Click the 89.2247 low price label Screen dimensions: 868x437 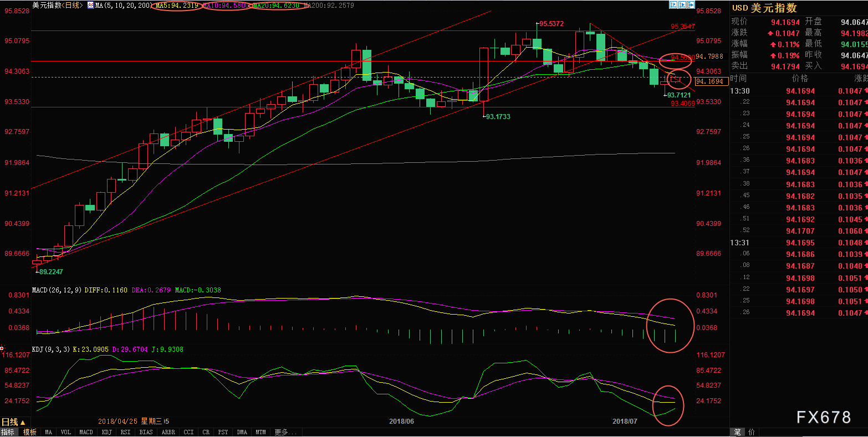(x=50, y=272)
